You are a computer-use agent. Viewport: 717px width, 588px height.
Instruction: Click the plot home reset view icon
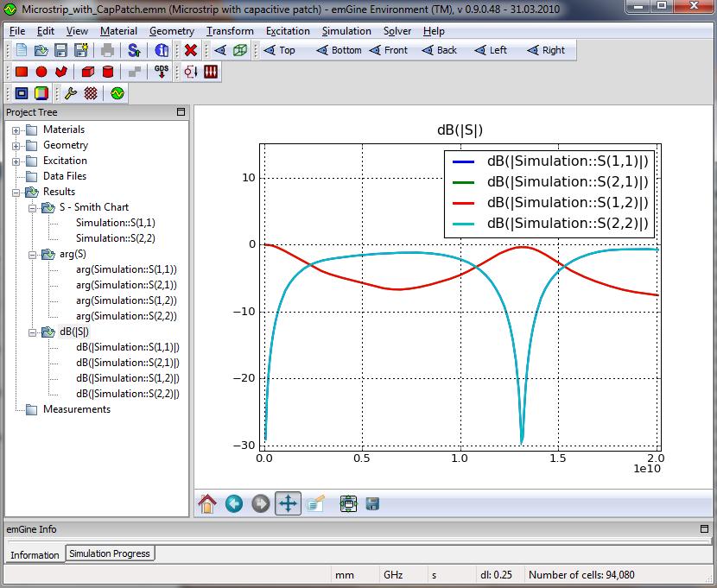[207, 503]
